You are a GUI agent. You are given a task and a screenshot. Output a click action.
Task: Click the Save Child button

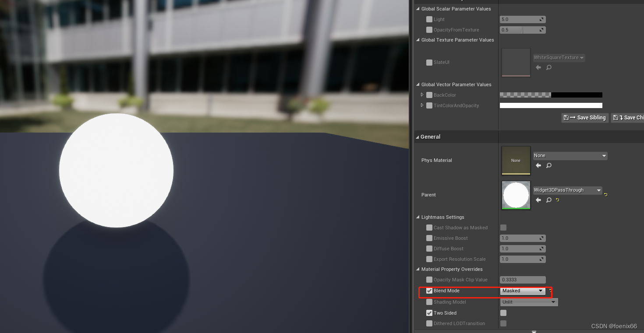[x=630, y=117]
